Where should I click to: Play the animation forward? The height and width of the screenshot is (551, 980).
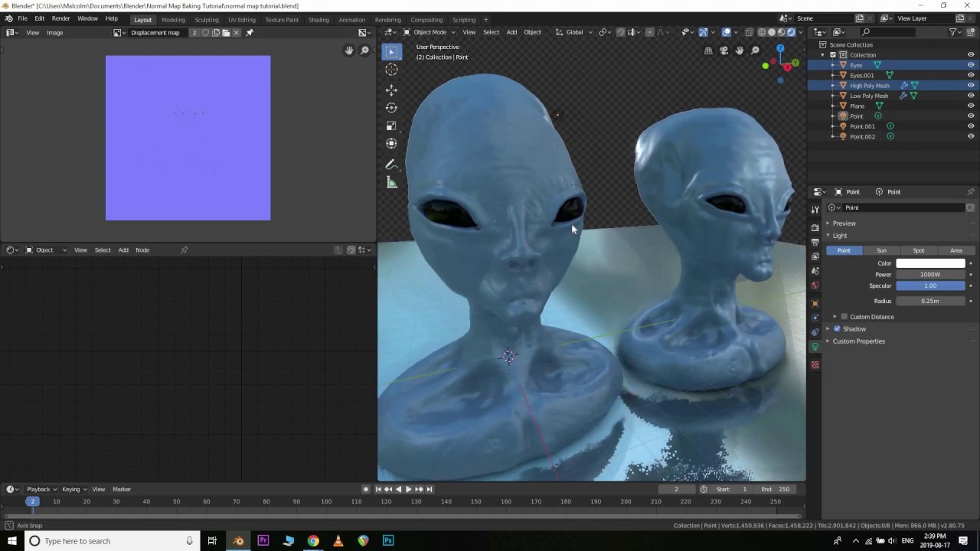pos(408,489)
